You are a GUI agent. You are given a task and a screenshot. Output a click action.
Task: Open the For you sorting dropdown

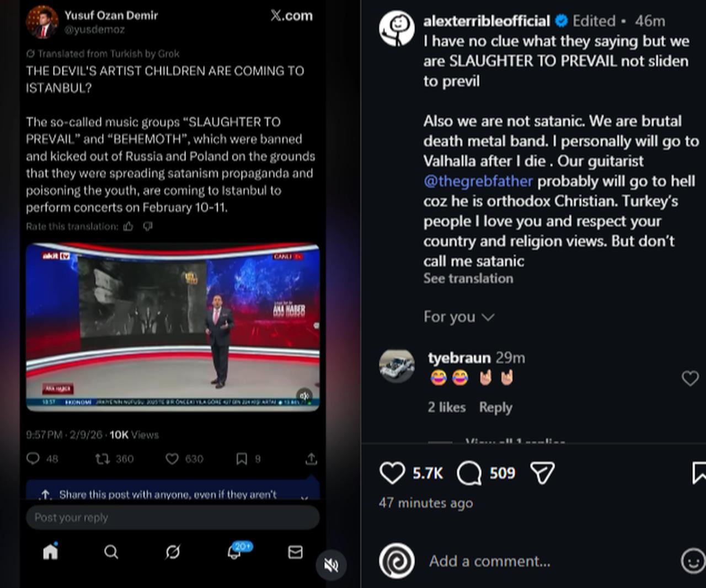click(x=459, y=317)
